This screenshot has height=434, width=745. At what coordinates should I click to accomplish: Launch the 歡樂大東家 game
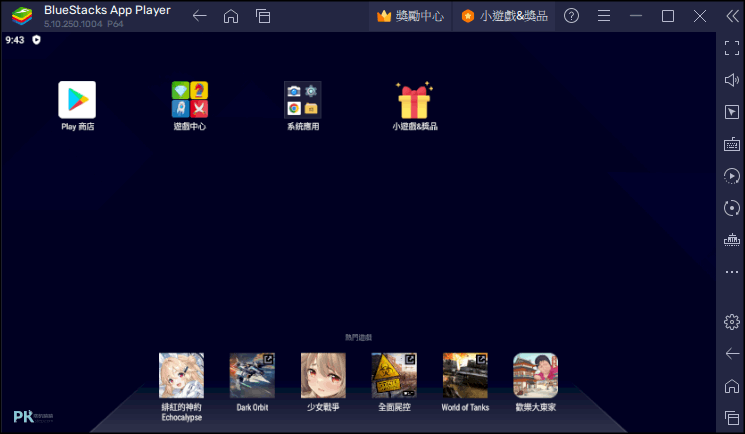(535, 376)
